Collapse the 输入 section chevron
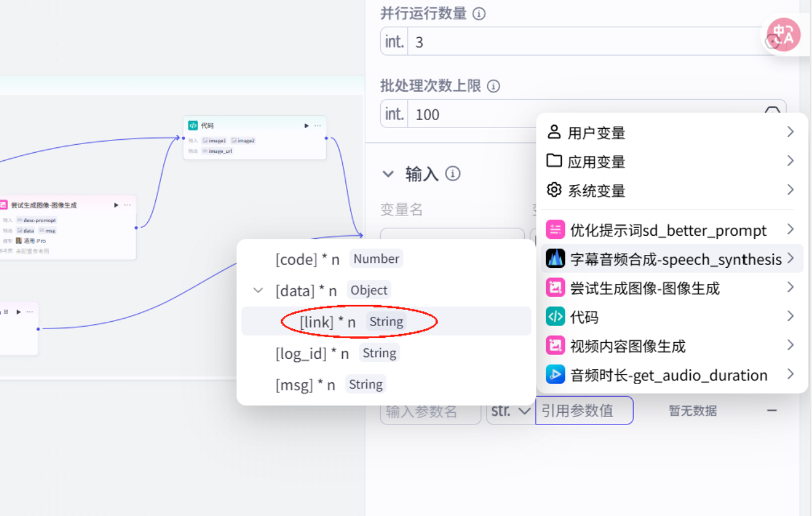Screen dimensions: 812x516 click(387, 174)
